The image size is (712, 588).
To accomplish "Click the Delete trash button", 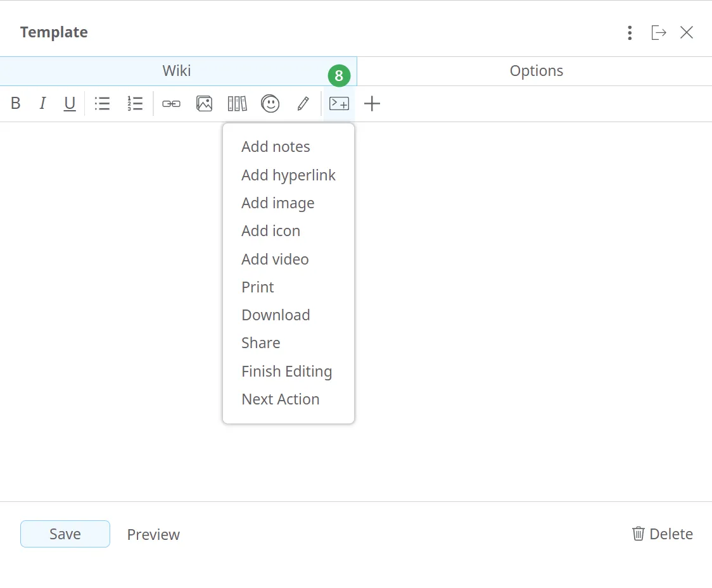I will 662,534.
